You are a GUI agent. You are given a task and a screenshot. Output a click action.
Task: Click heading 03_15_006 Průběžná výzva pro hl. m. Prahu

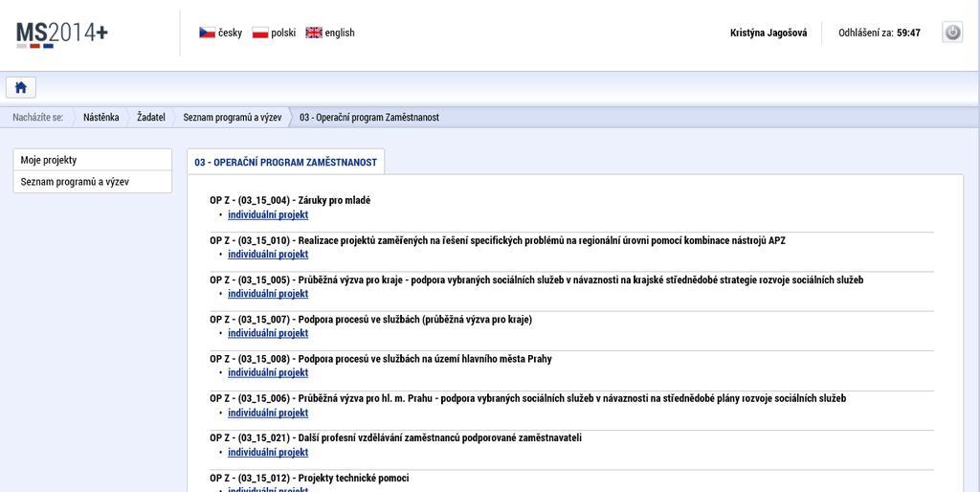[528, 398]
